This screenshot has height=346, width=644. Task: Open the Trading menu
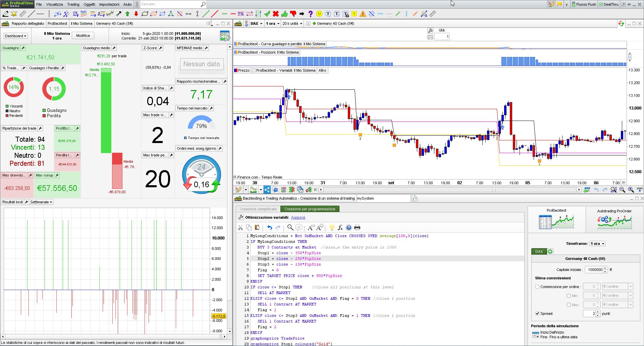click(73, 4)
